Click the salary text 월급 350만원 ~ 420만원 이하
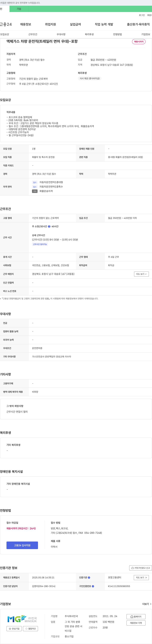The height and width of the screenshot is (644, 152). 122,218
